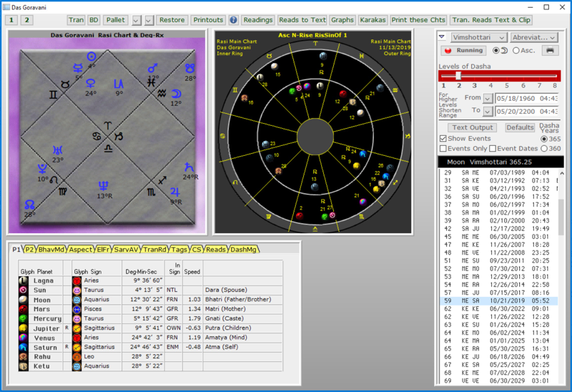Click the Text Output button
Screen dimensions: 572x392
472,127
